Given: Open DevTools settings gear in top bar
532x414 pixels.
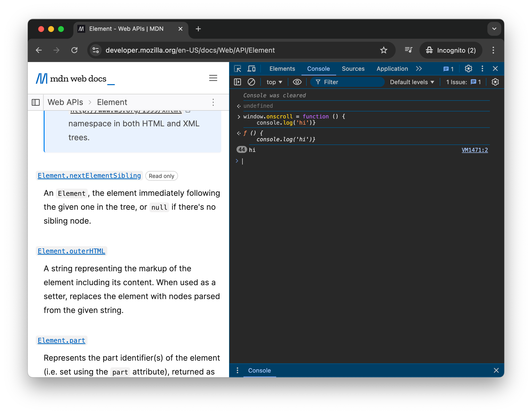Looking at the screenshot, I should pyautogui.click(x=468, y=69).
